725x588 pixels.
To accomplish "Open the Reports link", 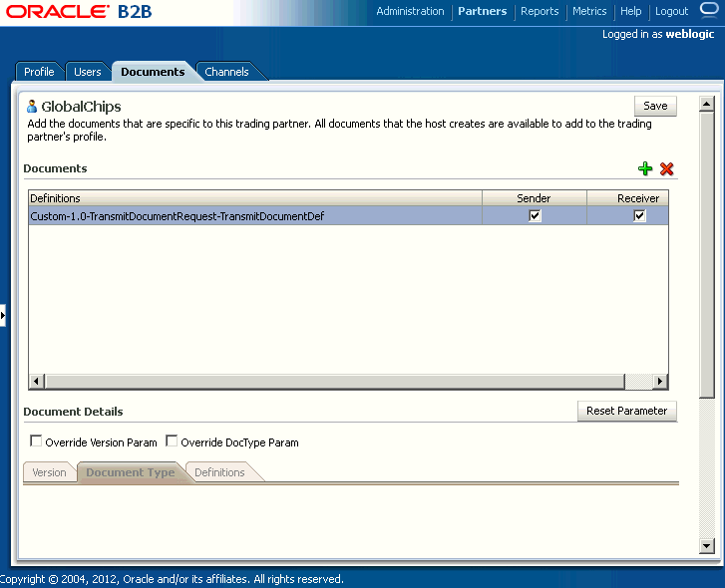I will [x=540, y=11].
